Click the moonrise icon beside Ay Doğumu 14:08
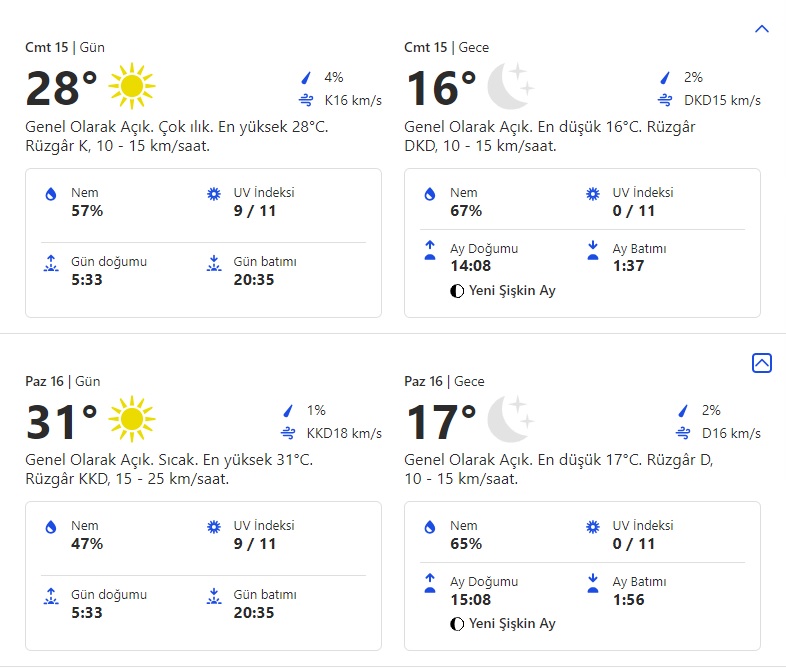Image resolution: width=786 pixels, height=669 pixels. (430, 251)
